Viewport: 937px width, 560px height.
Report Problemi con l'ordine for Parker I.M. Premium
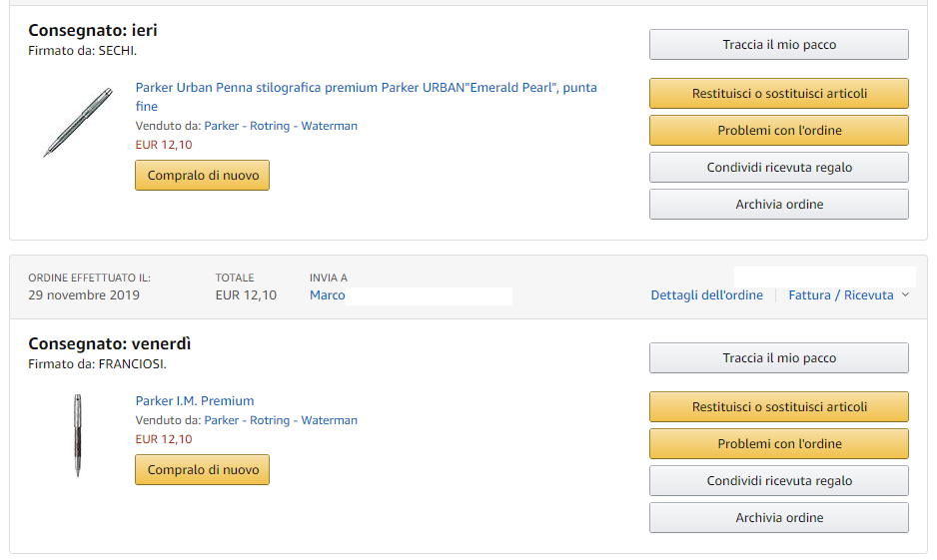point(778,444)
